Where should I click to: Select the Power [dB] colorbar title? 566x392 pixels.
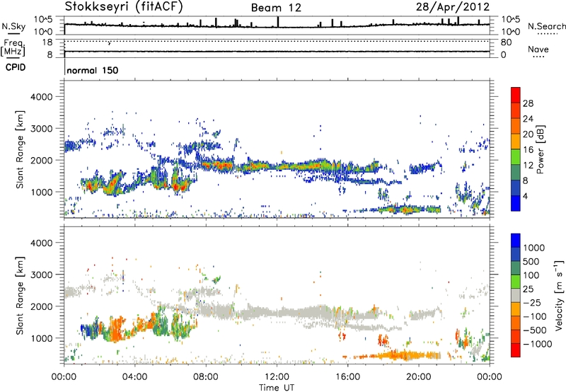pyautogui.click(x=540, y=149)
